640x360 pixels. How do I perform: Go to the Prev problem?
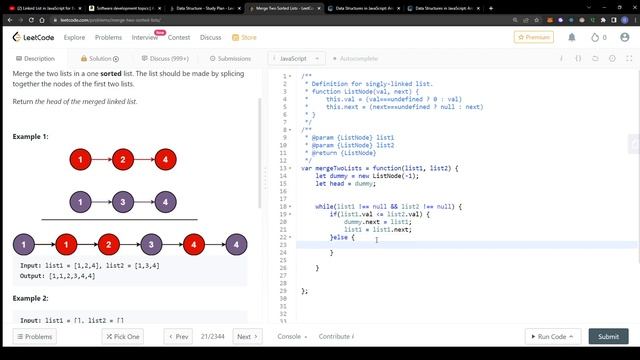178,336
